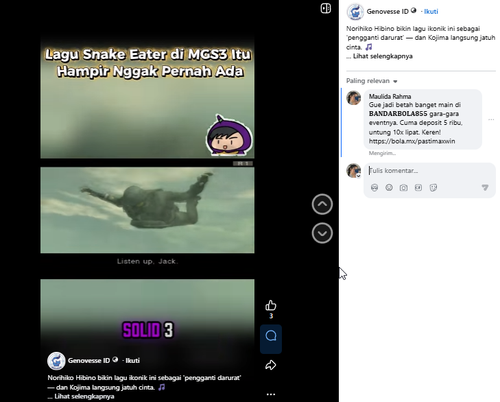Click the 3 likes count
Image resolution: width=500 pixels, height=402 pixels.
(271, 316)
